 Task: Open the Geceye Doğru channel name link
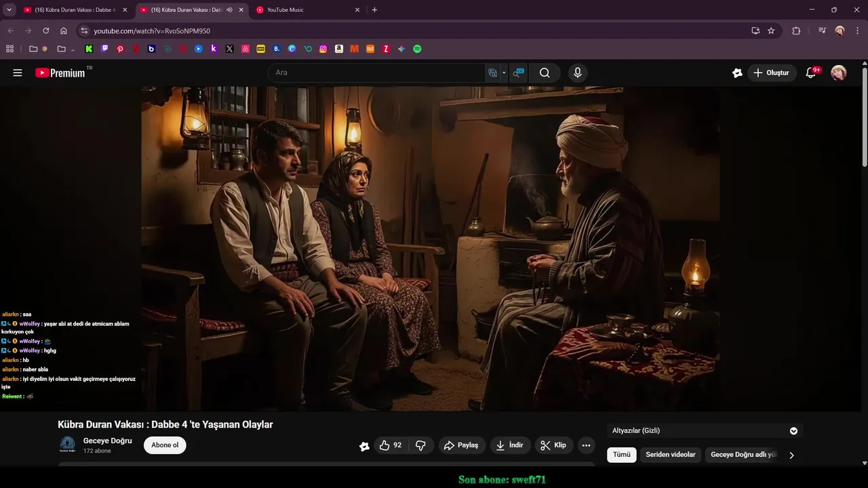pyautogui.click(x=108, y=441)
